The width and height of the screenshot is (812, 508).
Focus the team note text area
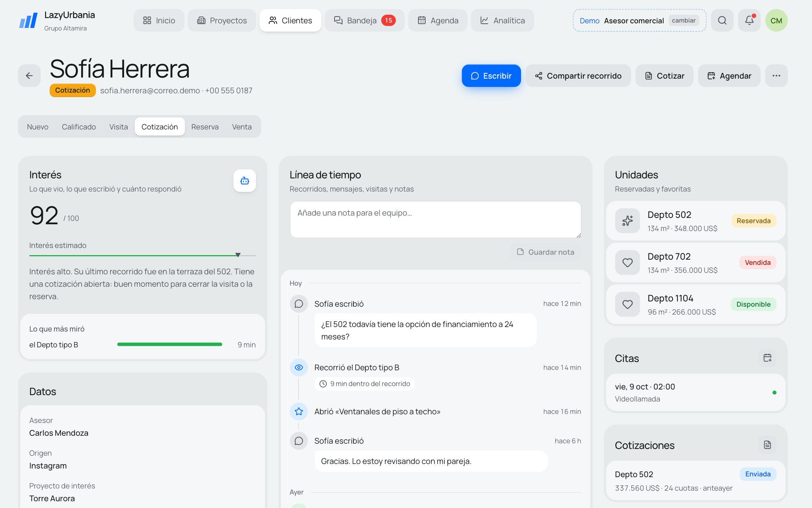[435, 220]
